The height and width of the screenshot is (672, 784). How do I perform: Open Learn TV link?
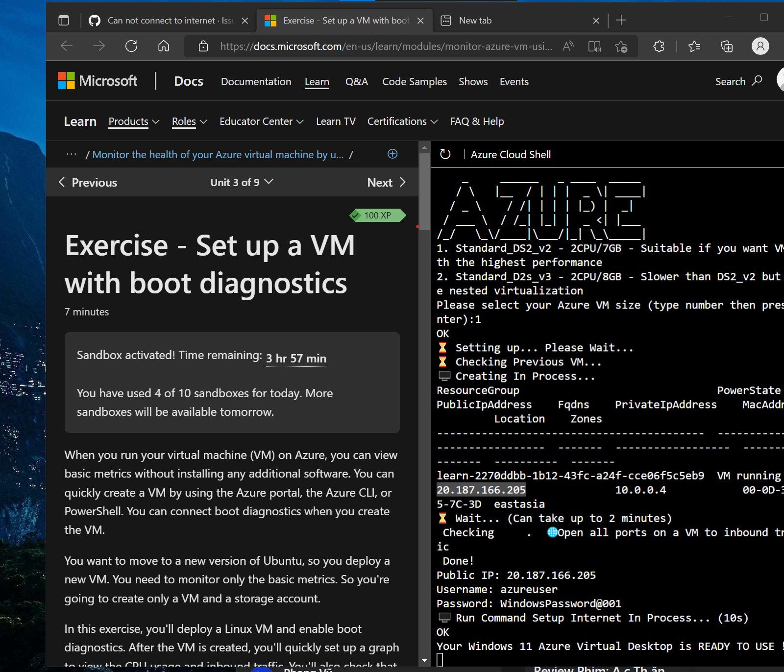[x=336, y=121]
